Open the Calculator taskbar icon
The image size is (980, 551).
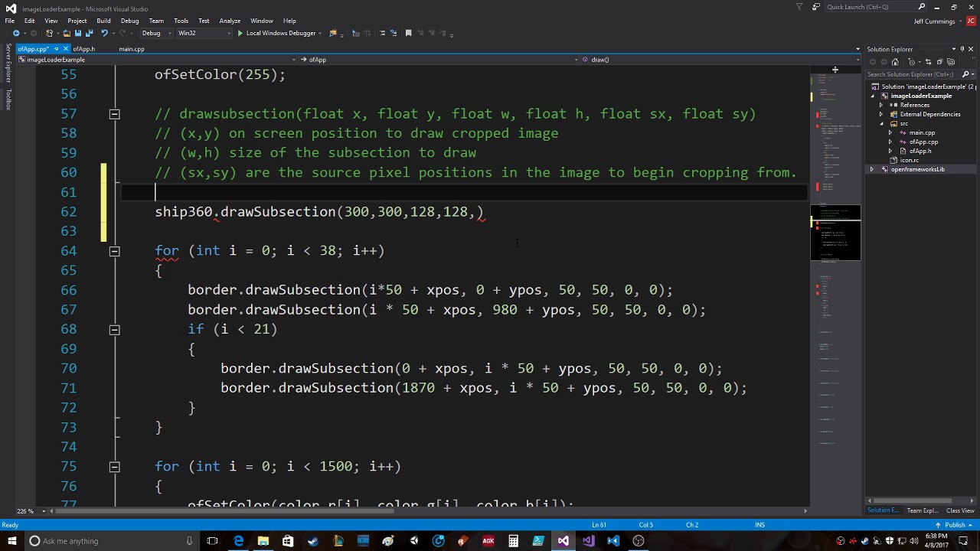[x=513, y=541]
